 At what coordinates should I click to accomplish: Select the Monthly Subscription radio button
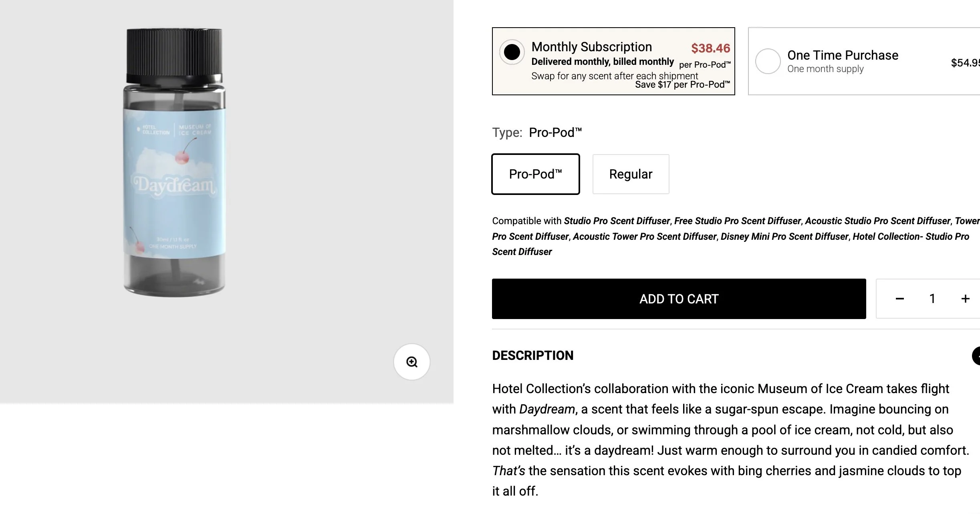tap(512, 52)
